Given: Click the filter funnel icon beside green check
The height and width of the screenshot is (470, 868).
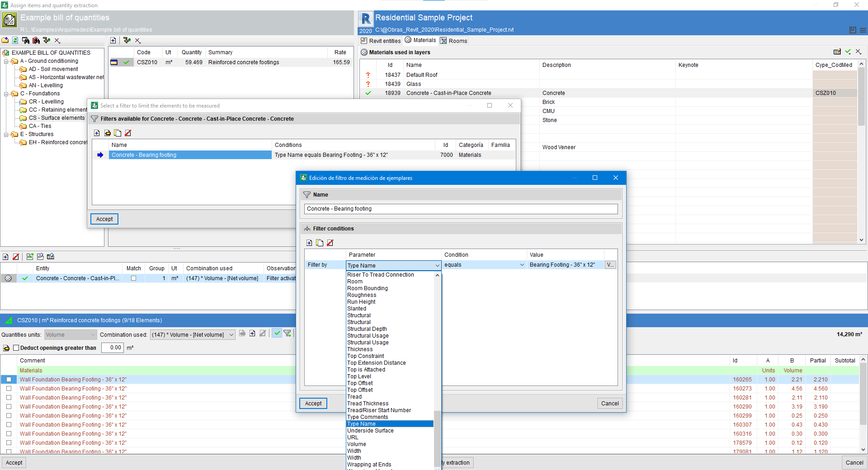Looking at the screenshot, I should point(287,334).
